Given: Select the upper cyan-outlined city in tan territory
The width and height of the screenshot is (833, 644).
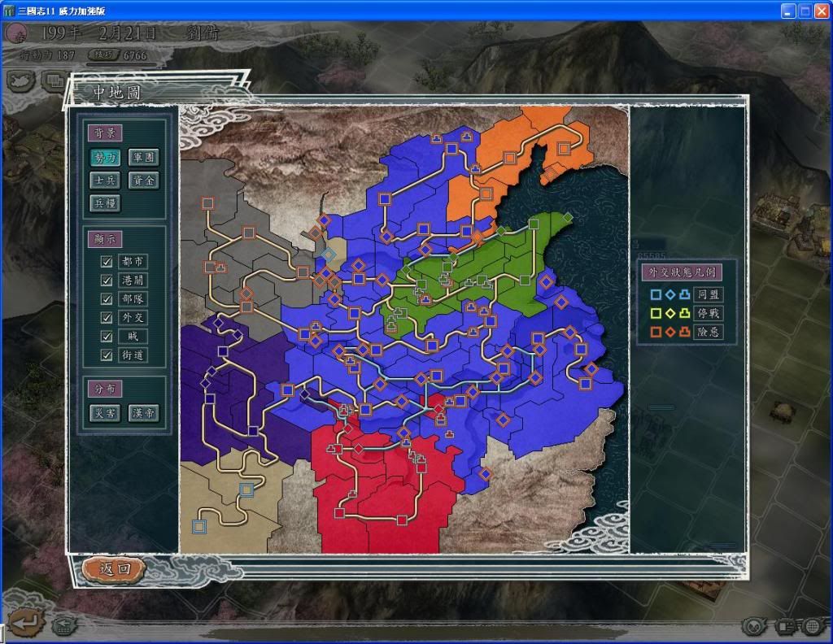Looking at the screenshot, I should 246,490.
